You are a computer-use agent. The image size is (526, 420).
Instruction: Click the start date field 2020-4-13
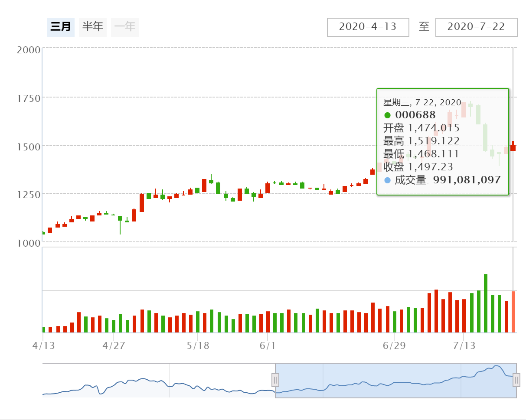point(368,27)
